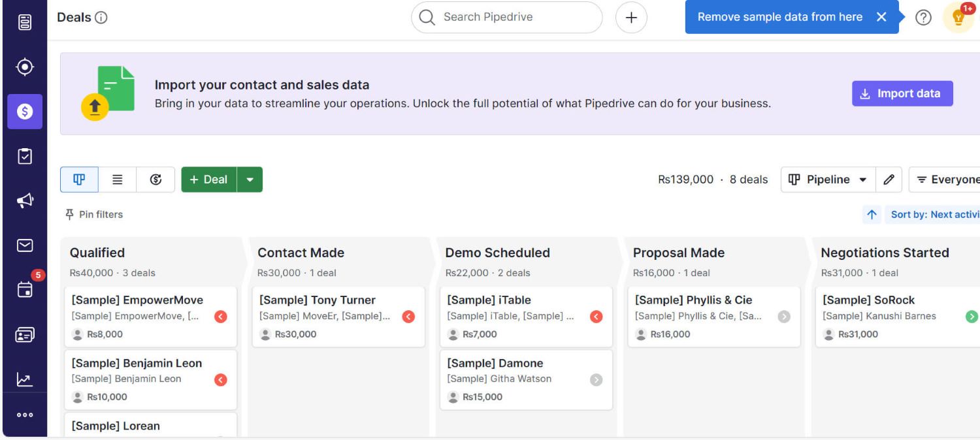Click SoRock green activity indicator
The height and width of the screenshot is (440, 980).
pos(972,317)
